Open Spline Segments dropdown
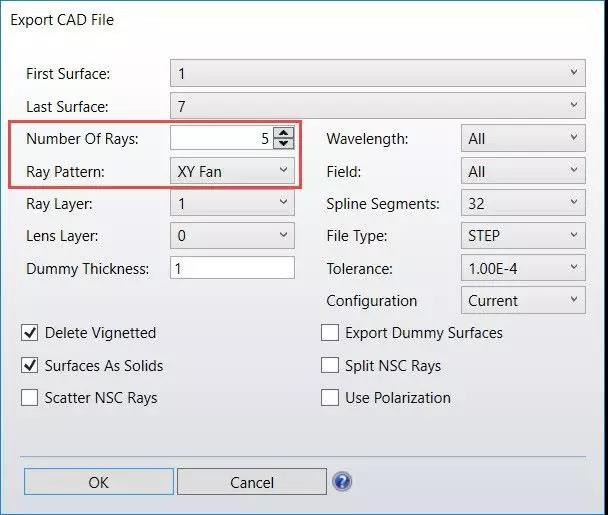 point(523,203)
